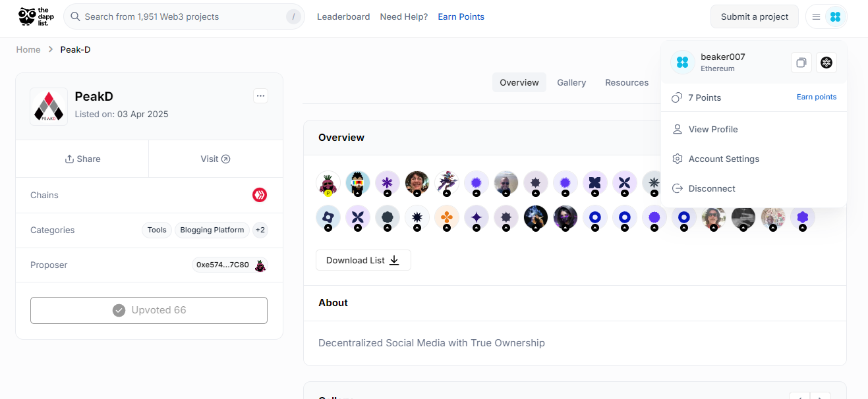The width and height of the screenshot is (868, 399).
Task: Switch to the Gallery tab
Action: [571, 82]
